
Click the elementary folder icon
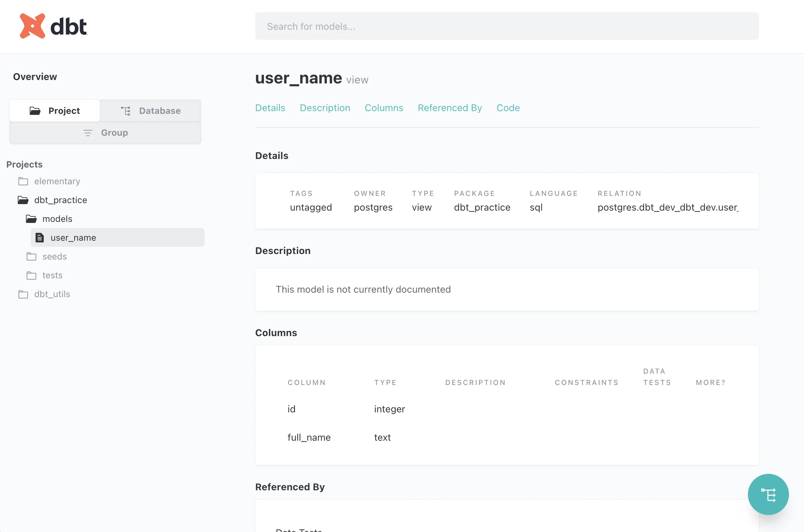point(23,181)
